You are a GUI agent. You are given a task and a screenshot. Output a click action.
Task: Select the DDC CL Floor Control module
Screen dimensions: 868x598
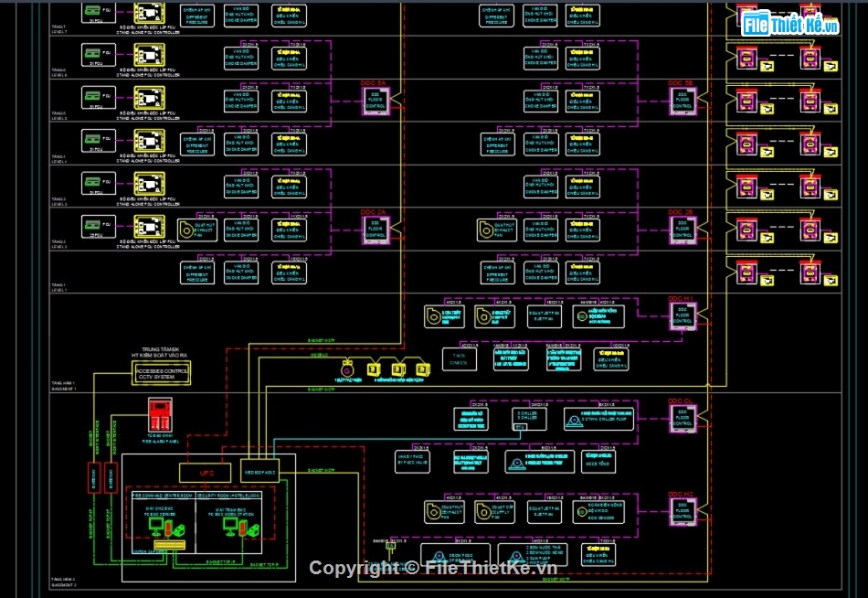tap(682, 418)
